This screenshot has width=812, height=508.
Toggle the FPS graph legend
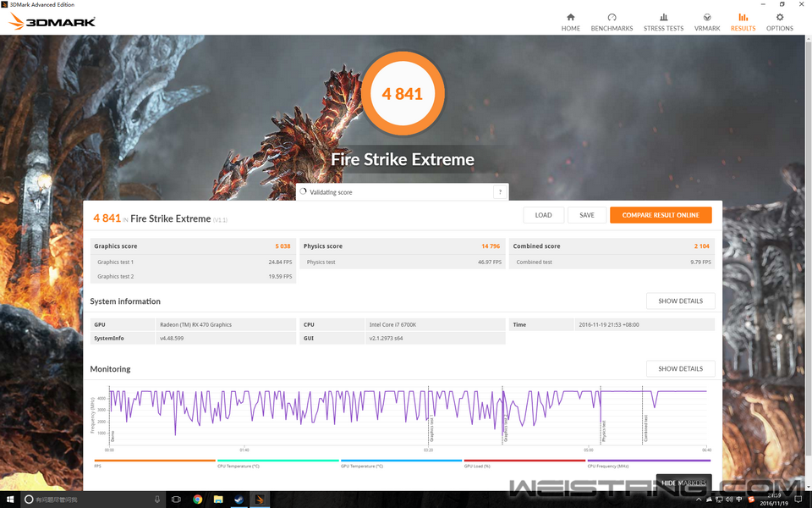pos(99,465)
